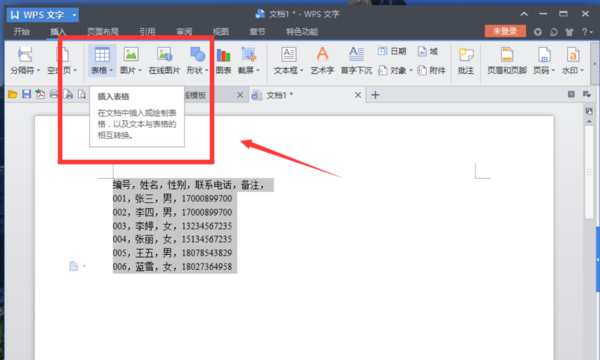
Task: Expand the 文本框 dropdown arrow
Action: [x=302, y=70]
